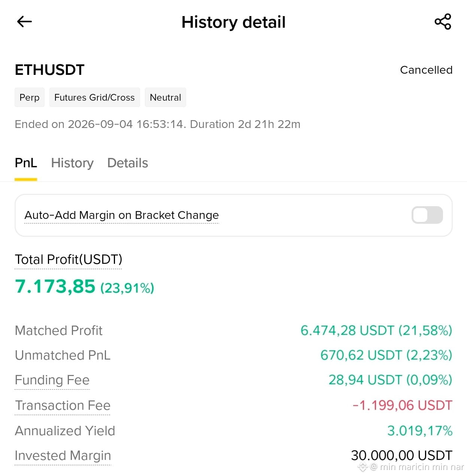Show Transaction Fee info tooltip

click(x=63, y=406)
